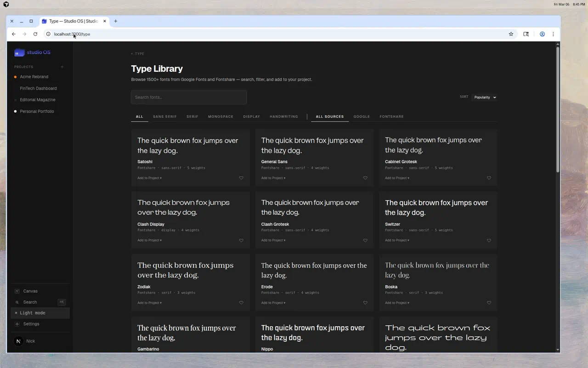
Task: Expand Add to Project for Satoshi
Action: point(149,178)
